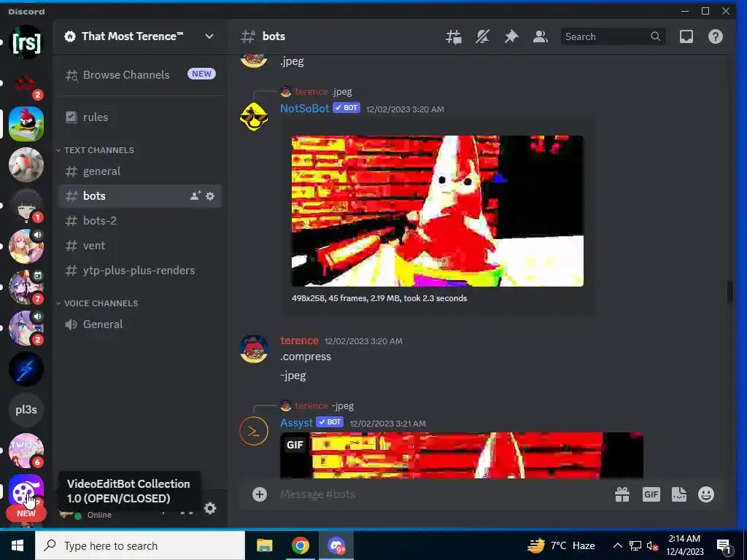Click the attach file plus button
The width and height of the screenshot is (747, 560).
click(259, 494)
